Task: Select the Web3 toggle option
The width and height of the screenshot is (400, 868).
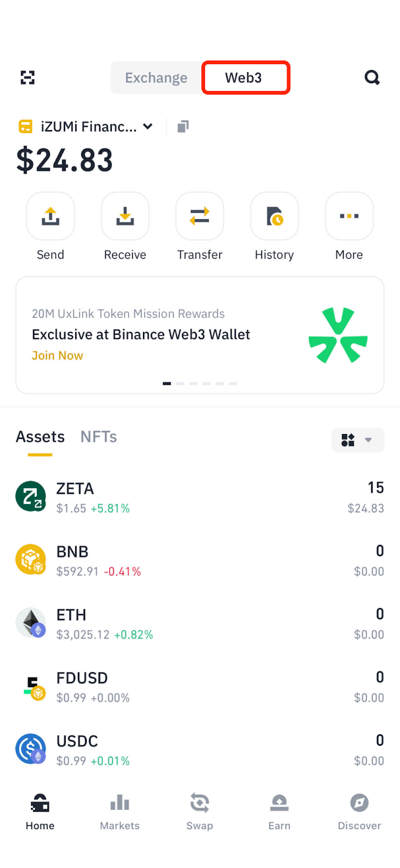Action: 246,78
